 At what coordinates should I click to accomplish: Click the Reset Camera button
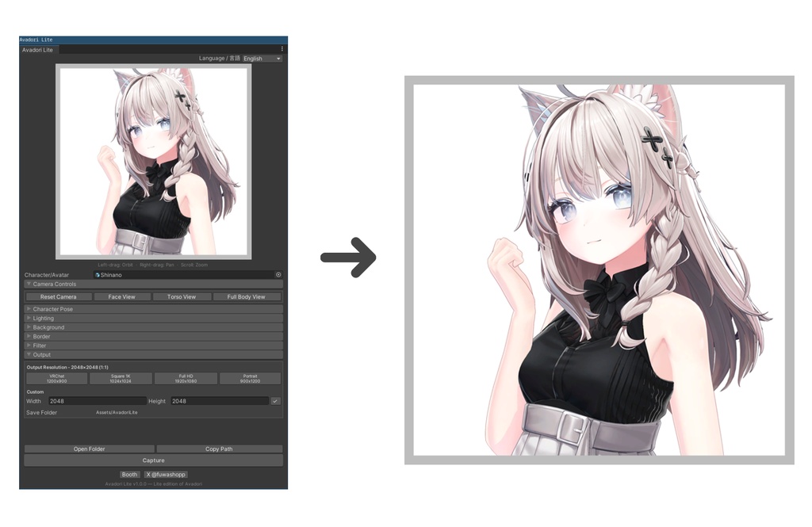(x=59, y=296)
